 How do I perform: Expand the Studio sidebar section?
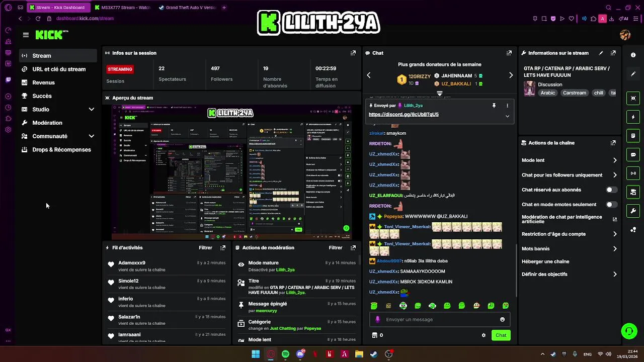point(92,109)
